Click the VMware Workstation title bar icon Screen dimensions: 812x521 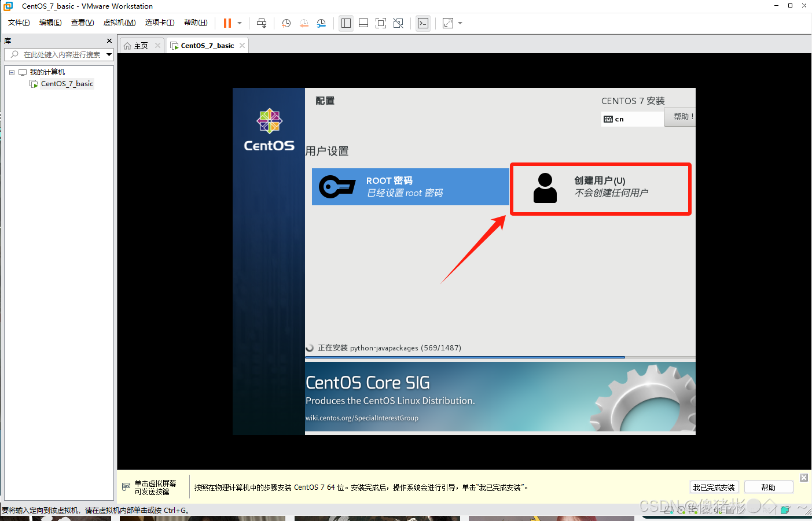click(8, 6)
